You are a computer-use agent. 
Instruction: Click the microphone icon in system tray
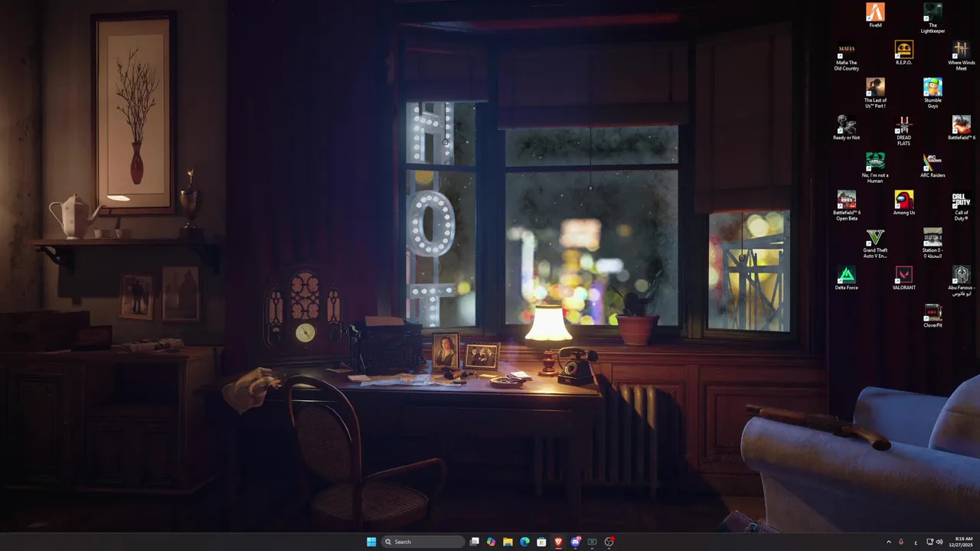(901, 542)
